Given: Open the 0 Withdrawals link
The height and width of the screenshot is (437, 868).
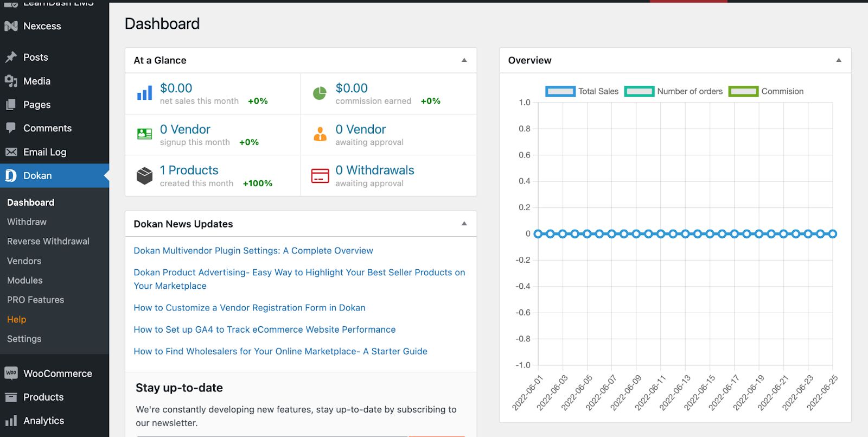Looking at the screenshot, I should pyautogui.click(x=375, y=170).
